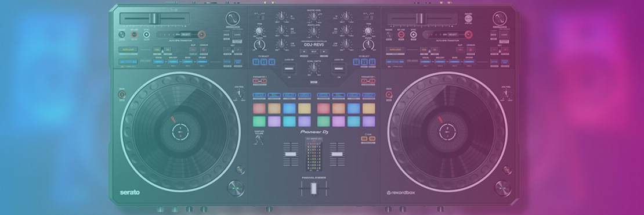Select left deck HOT CUE pad mode
This screenshot has width=644, height=215.
[x=259, y=95]
